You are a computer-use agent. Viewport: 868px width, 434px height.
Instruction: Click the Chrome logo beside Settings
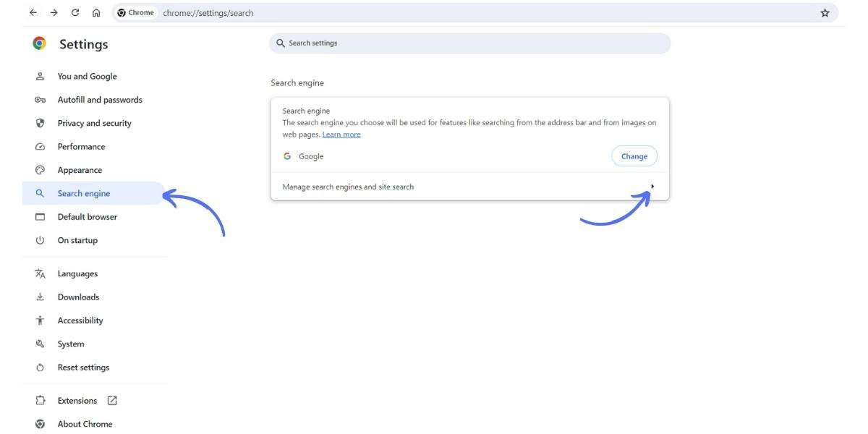click(40, 44)
